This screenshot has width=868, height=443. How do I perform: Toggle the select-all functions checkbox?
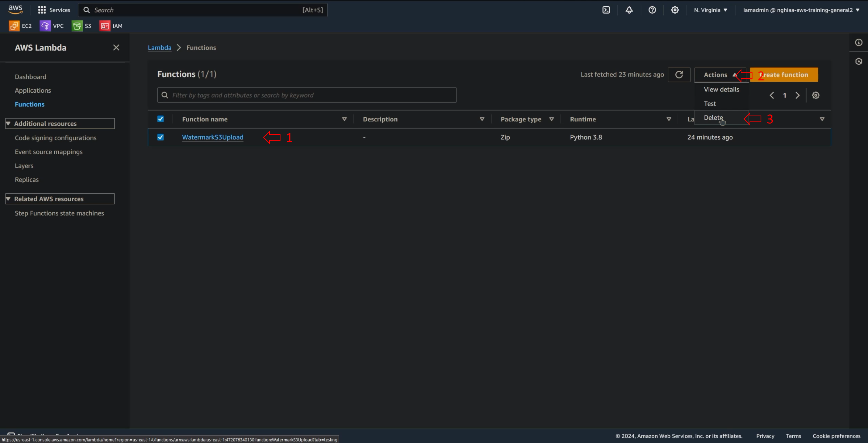(161, 119)
